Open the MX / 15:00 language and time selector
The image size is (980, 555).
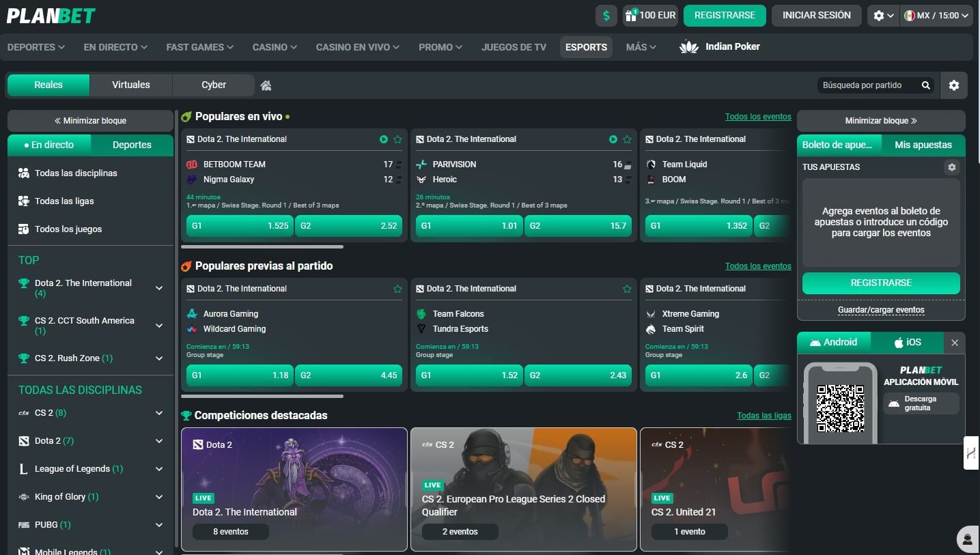[x=936, y=16]
